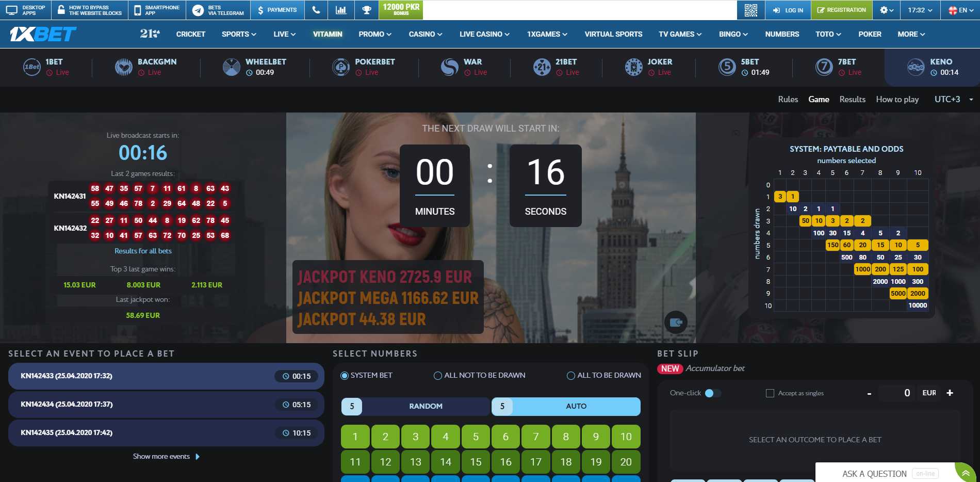This screenshot has width=980, height=482.
Task: Open the NUMBERS menu item
Action: pyautogui.click(x=782, y=34)
